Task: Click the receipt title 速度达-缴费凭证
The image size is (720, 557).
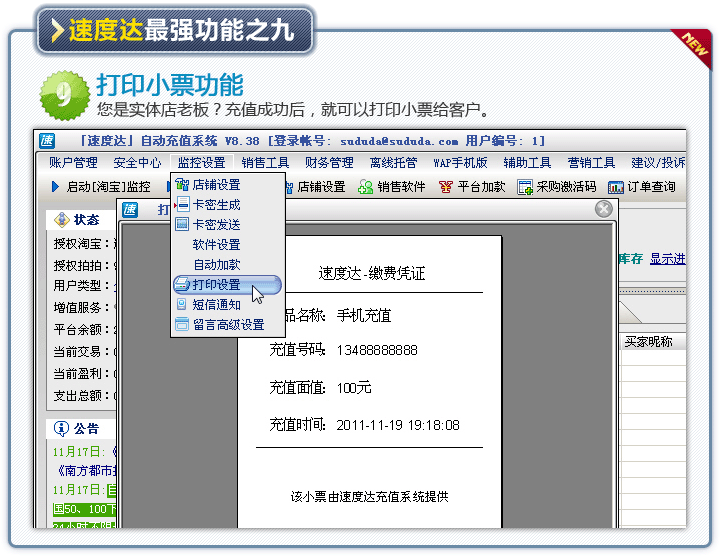Action: [x=372, y=273]
